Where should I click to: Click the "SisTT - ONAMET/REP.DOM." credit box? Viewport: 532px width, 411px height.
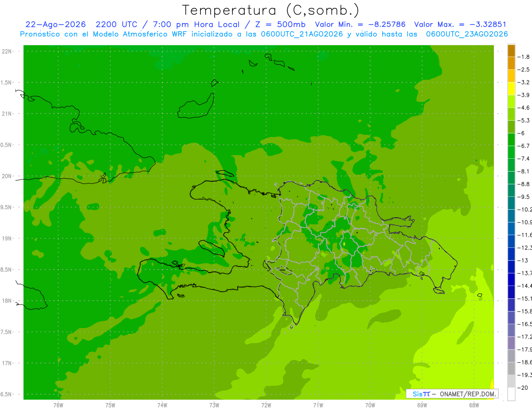(x=452, y=394)
